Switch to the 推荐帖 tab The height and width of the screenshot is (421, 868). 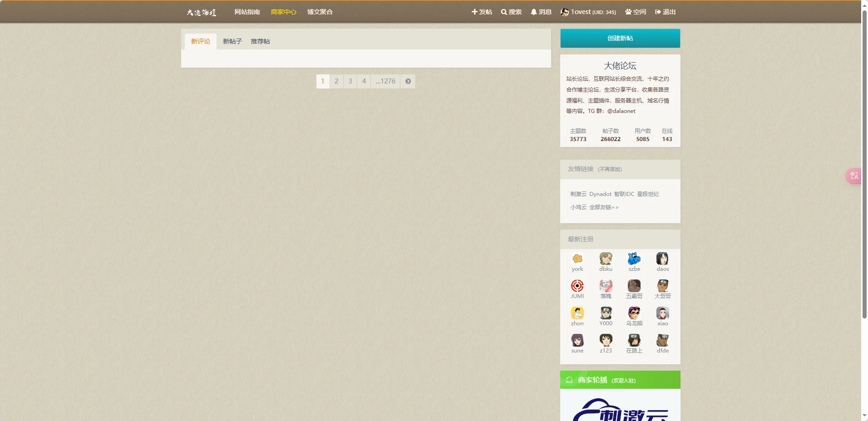pos(260,41)
